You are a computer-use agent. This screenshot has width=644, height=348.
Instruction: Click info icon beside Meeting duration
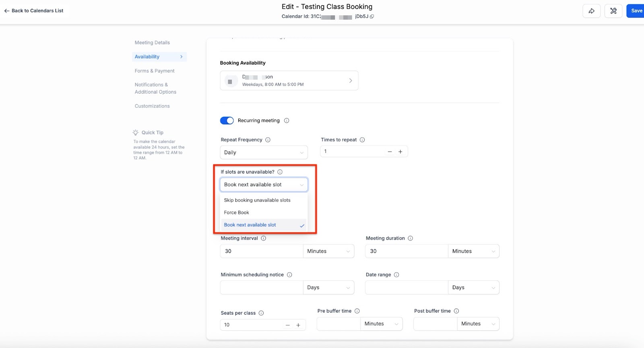tap(410, 238)
